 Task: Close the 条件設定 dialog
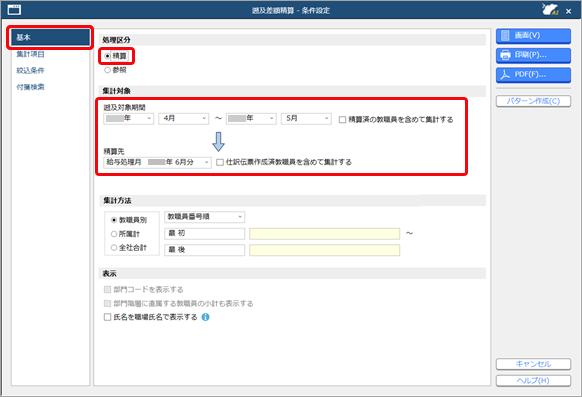pos(569,11)
